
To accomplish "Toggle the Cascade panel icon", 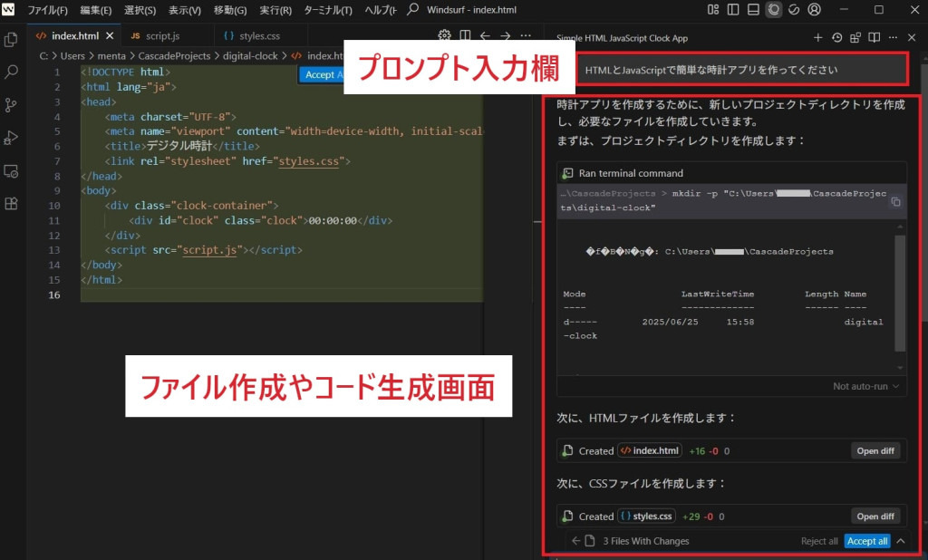I will [774, 9].
